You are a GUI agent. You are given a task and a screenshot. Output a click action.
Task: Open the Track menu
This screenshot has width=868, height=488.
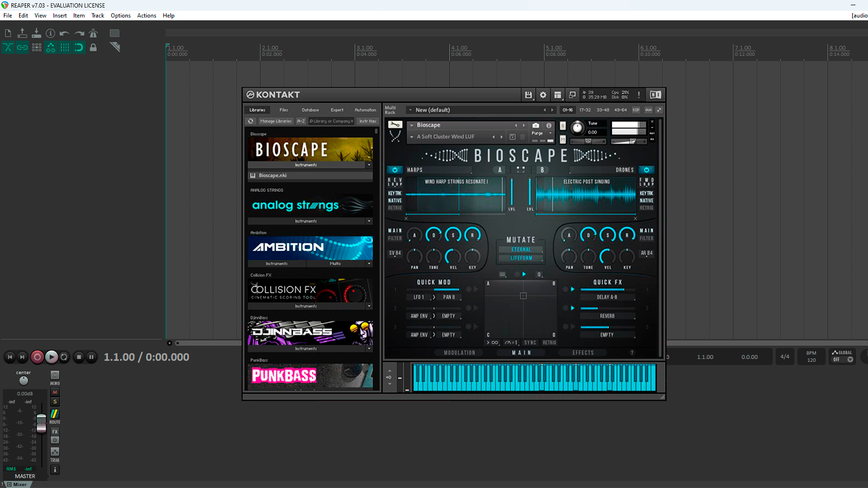[98, 15]
